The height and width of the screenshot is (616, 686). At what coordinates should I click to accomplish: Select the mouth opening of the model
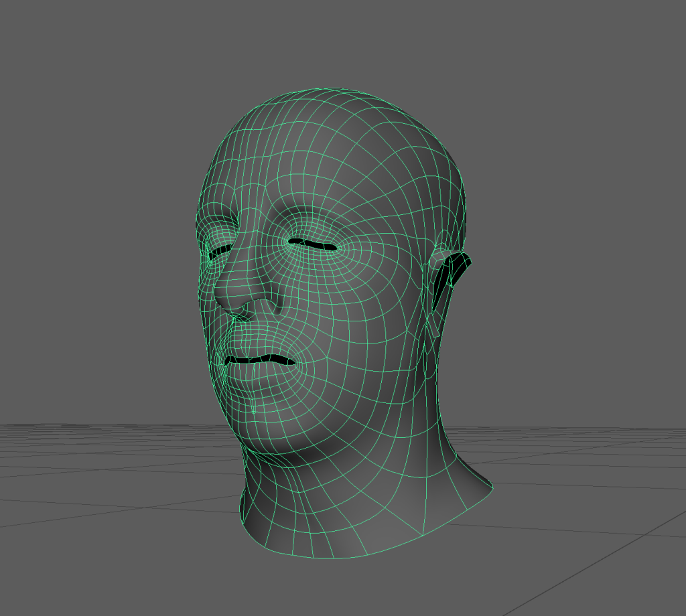tap(260, 360)
